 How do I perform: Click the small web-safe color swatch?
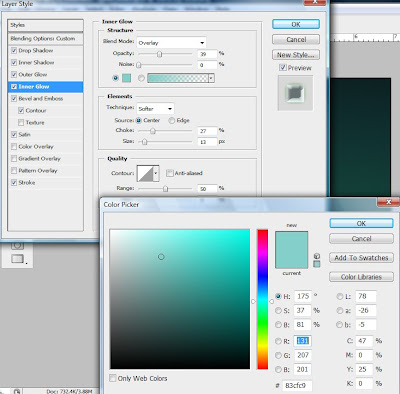(x=317, y=264)
